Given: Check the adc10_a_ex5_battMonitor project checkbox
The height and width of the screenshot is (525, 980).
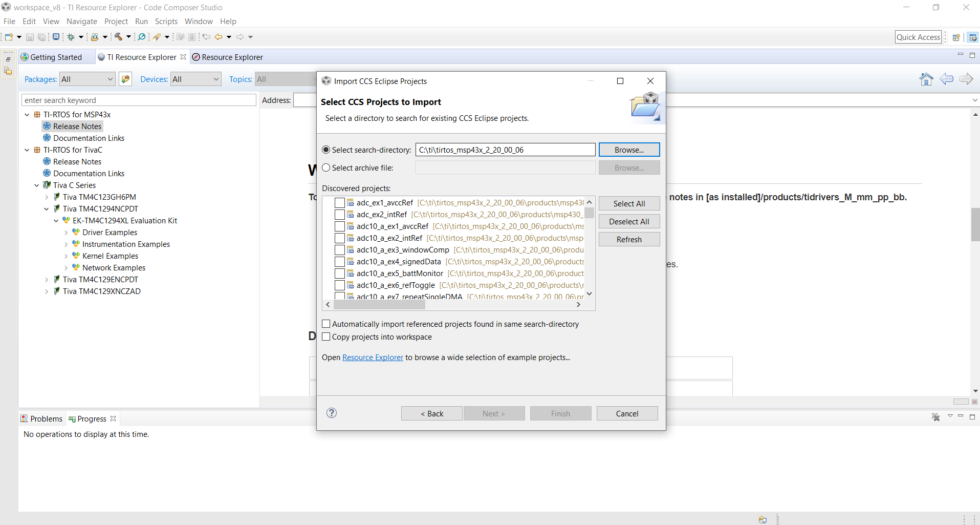Looking at the screenshot, I should (339, 274).
